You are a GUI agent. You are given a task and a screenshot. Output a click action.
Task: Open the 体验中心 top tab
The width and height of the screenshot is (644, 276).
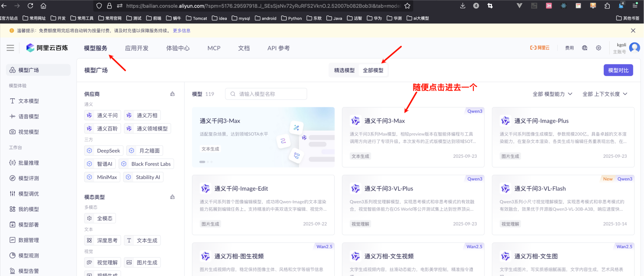tap(178, 48)
